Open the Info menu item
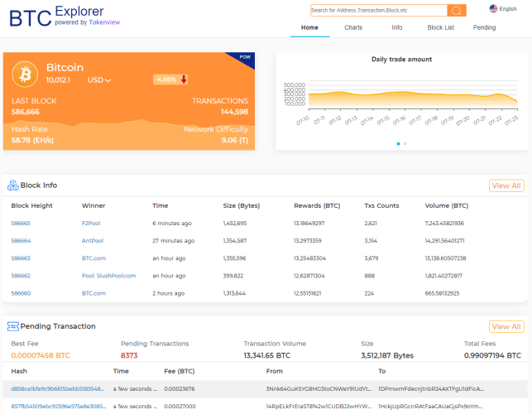The height and width of the screenshot is (414, 532). 396,27
